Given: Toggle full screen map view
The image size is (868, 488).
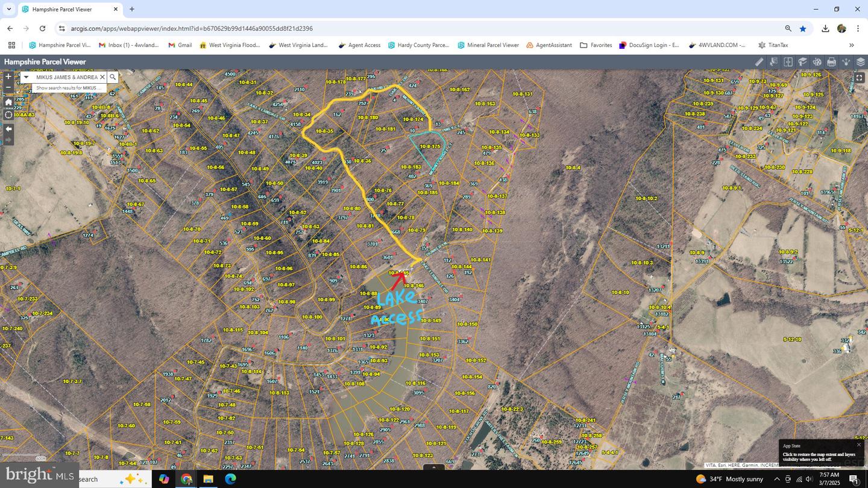Looking at the screenshot, I should point(860,77).
